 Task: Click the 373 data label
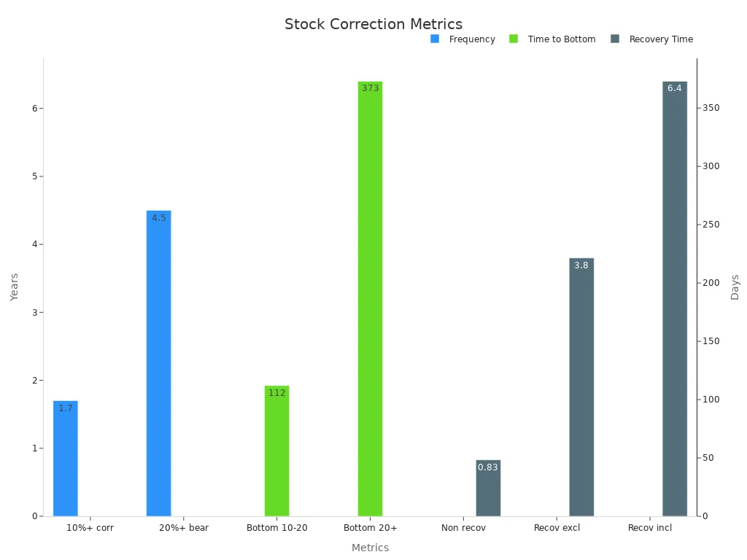[x=370, y=88]
